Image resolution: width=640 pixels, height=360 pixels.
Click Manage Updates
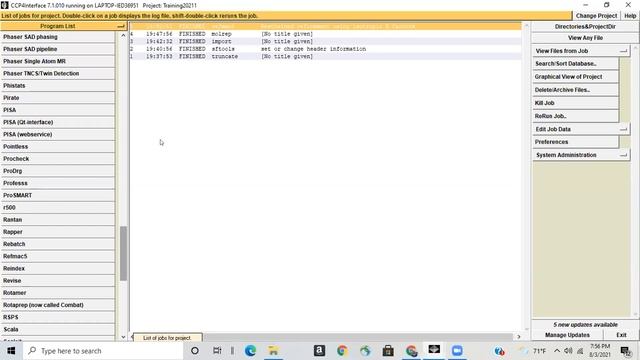(x=567, y=335)
